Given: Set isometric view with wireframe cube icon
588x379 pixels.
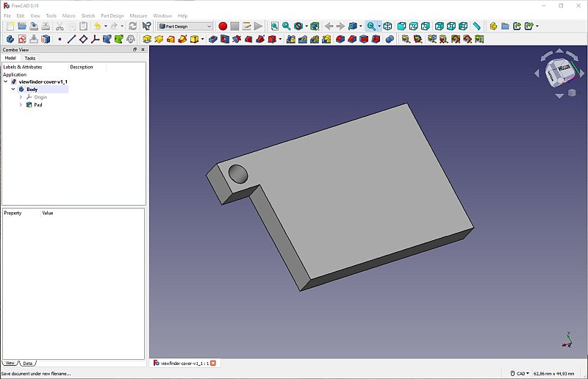Looking at the screenshot, I should 388,26.
